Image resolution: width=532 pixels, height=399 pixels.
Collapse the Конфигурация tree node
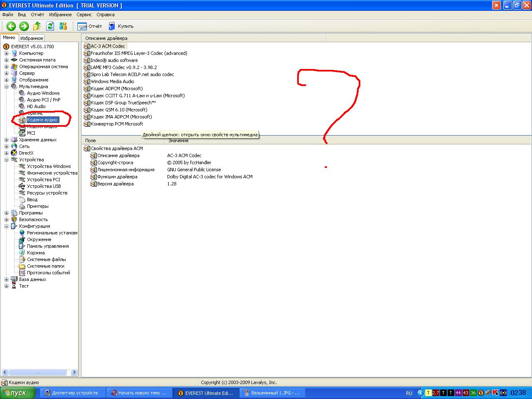pos(6,226)
